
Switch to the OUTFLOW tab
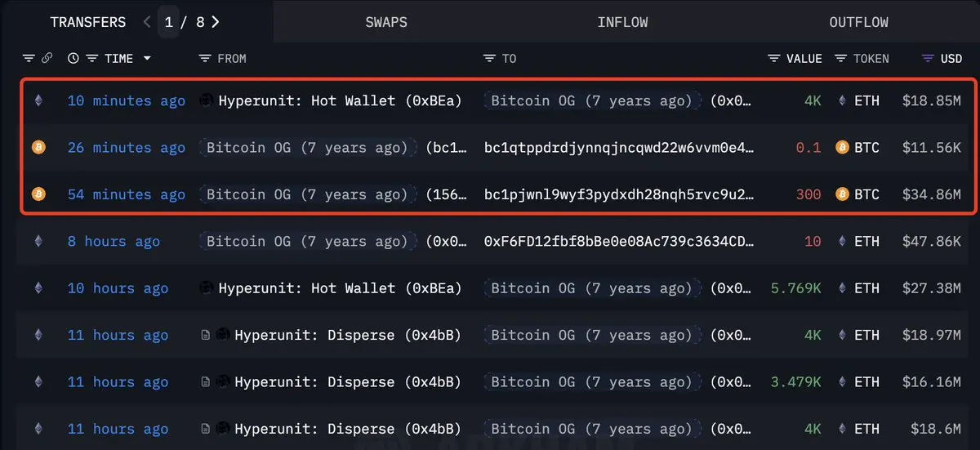pyautogui.click(x=858, y=22)
